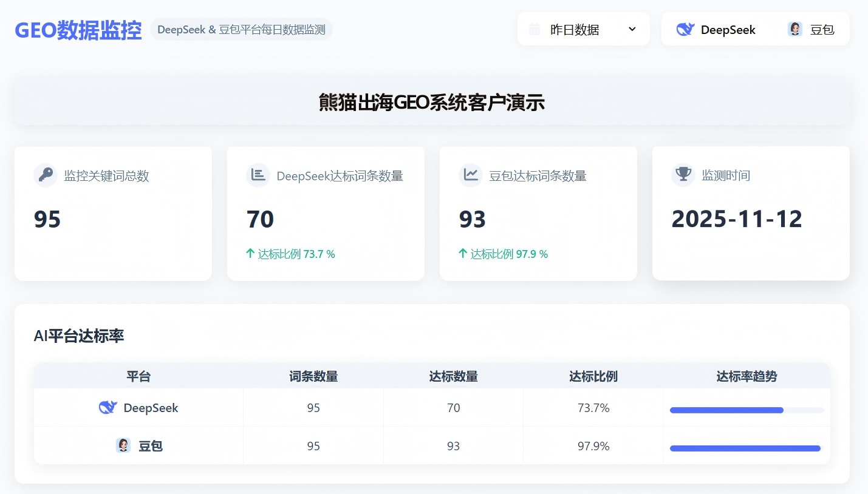Click the 豆包 达标率趋势 progress bar
868x494 pixels.
point(747,448)
